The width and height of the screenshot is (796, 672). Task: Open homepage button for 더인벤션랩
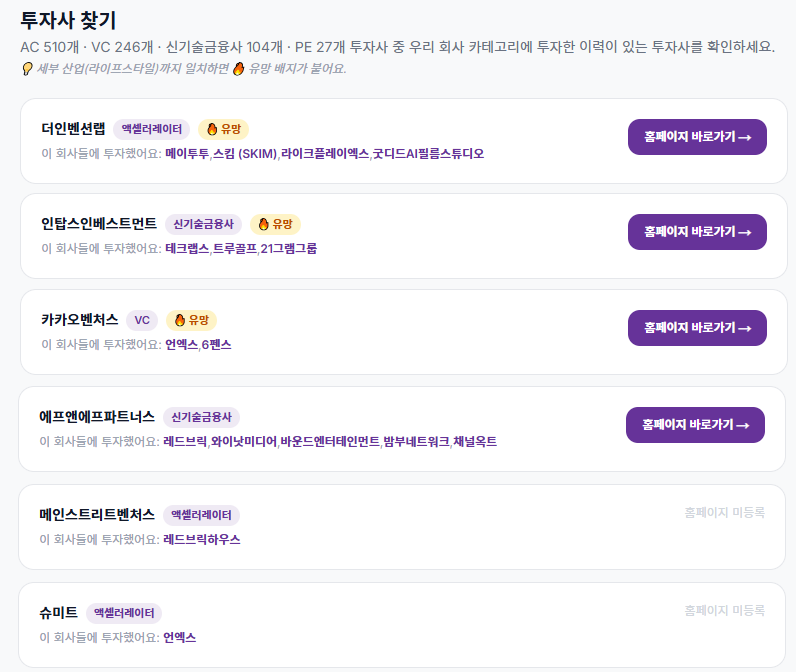click(697, 137)
